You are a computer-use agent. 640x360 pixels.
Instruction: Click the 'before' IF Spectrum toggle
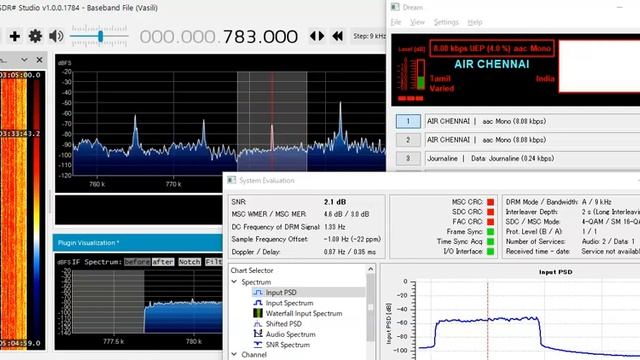[137, 262]
